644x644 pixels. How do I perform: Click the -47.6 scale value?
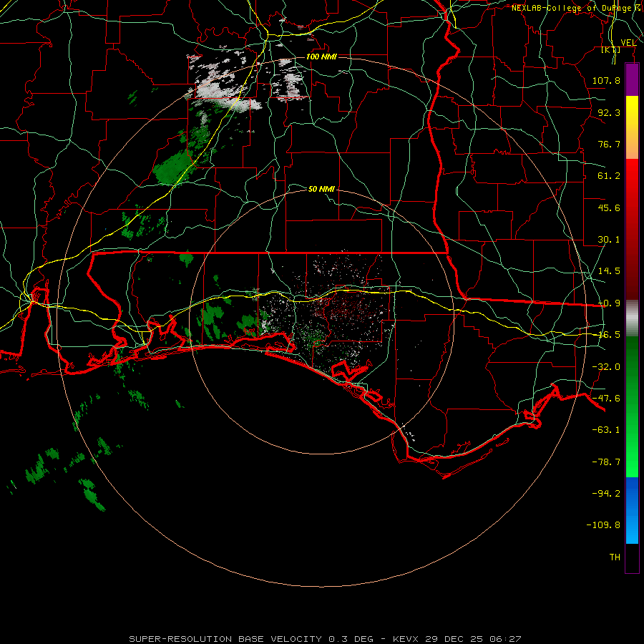[x=606, y=399]
